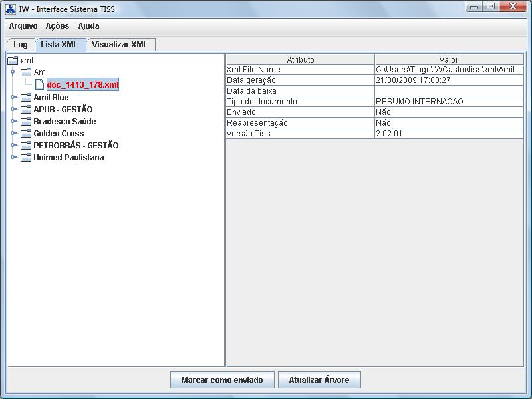Click the Data da baixa attribute cell

(301, 91)
